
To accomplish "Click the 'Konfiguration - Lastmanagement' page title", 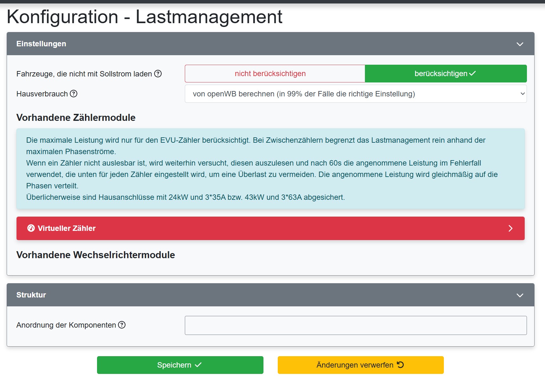I will [145, 17].
